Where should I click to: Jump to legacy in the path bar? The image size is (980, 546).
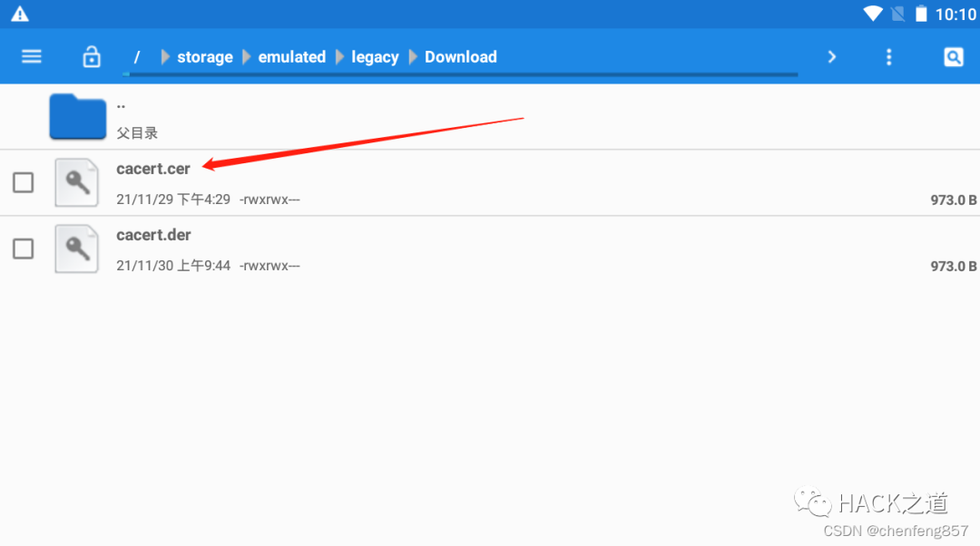pos(375,57)
